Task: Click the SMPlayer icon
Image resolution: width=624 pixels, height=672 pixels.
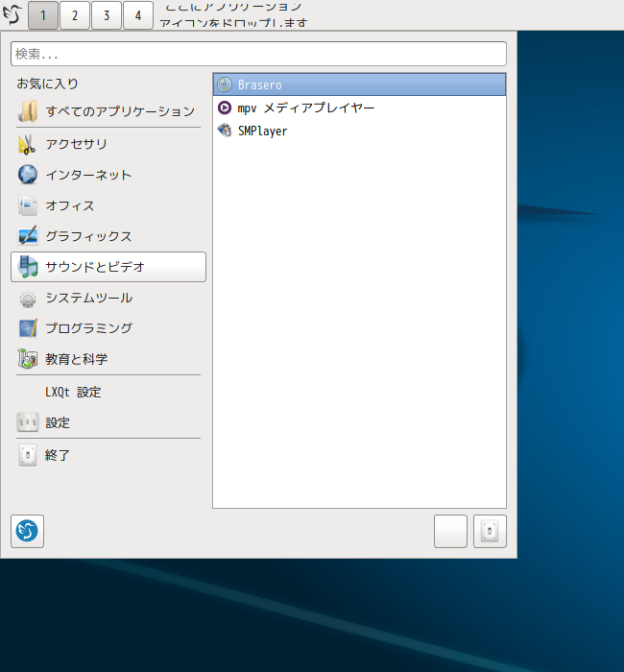Action: tap(225, 131)
